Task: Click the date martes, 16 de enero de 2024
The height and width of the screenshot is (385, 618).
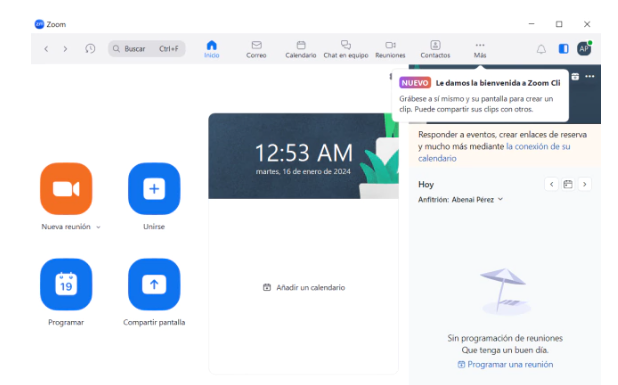Action: (303, 171)
